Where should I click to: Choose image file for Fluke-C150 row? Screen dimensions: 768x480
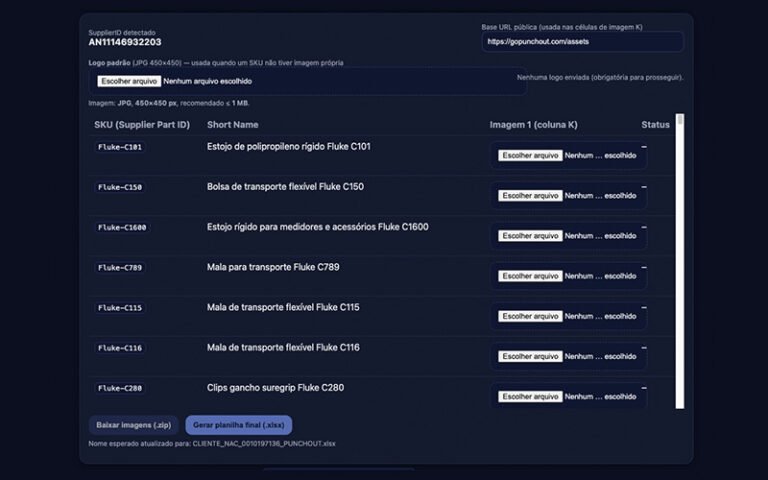[x=530, y=195]
